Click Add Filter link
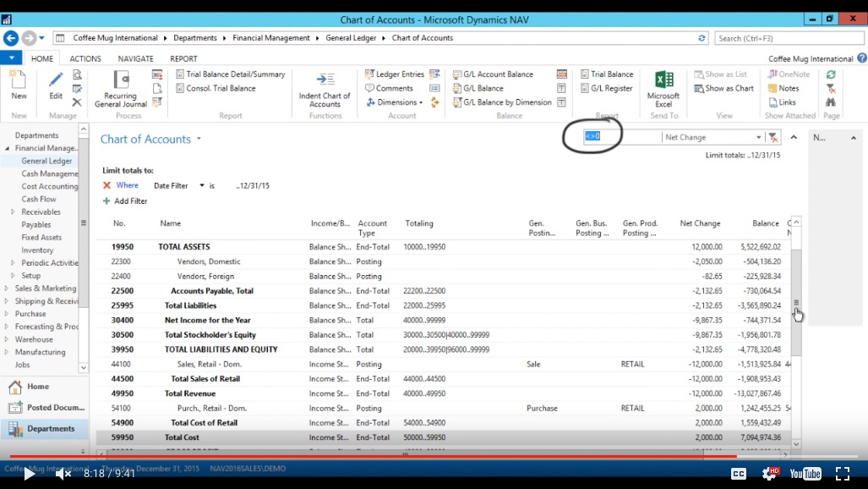 pyautogui.click(x=125, y=201)
